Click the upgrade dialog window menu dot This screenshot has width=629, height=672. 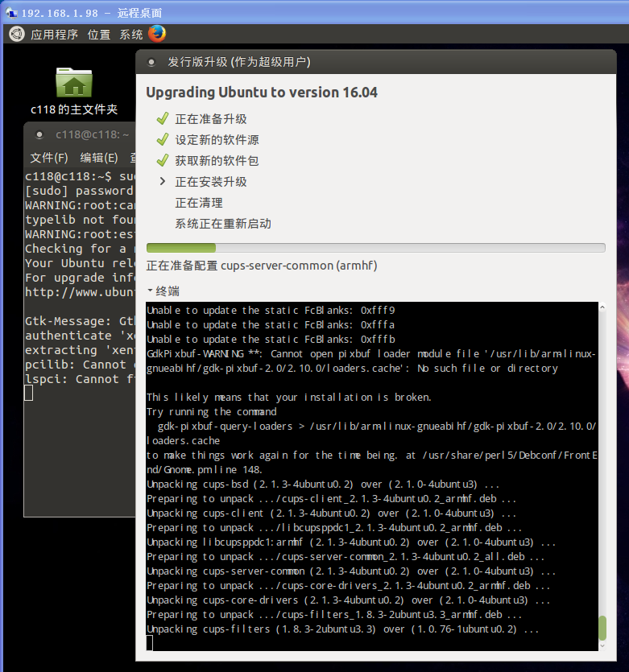point(151,62)
